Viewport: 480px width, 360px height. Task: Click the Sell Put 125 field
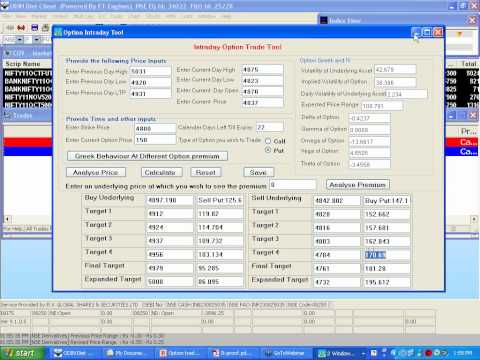click(220, 200)
